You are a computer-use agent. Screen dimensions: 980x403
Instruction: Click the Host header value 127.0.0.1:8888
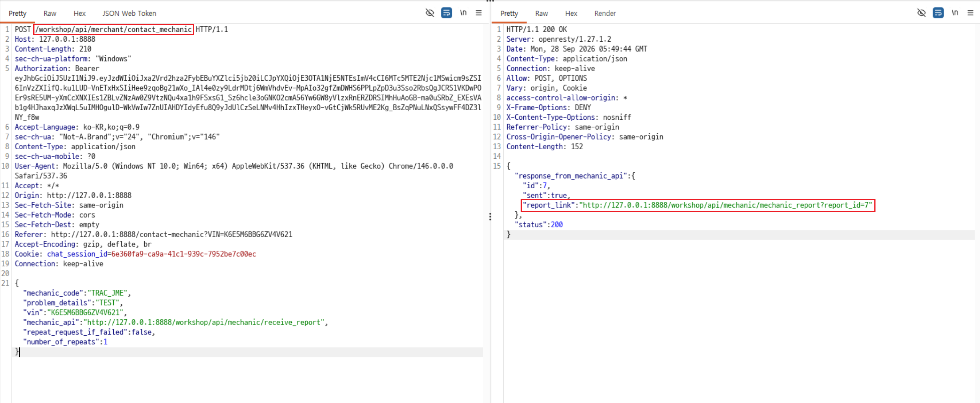point(67,39)
